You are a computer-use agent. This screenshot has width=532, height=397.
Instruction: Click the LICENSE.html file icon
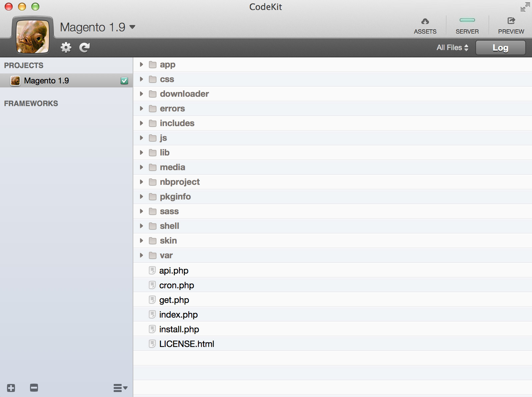coord(152,344)
